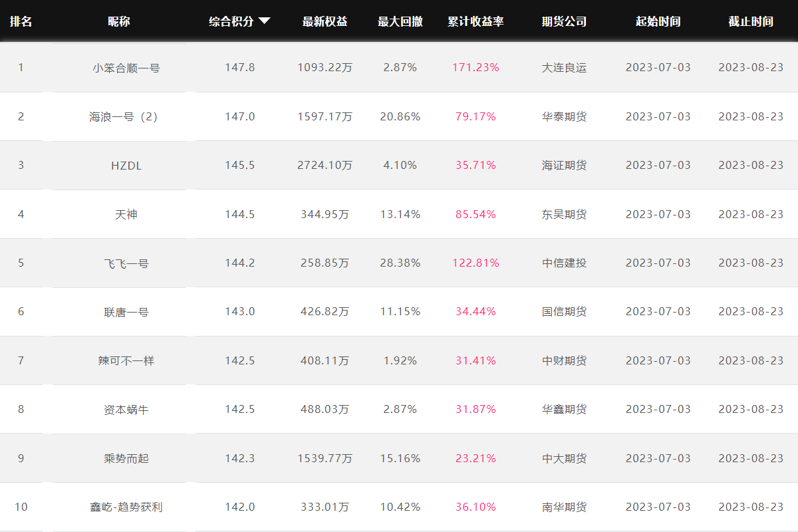This screenshot has height=532, width=798.
Task: Click the futures company 中大期货
Action: (565, 458)
